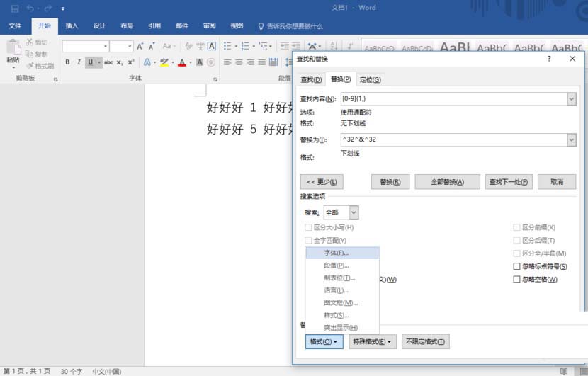The width and height of the screenshot is (588, 376).
Task: Toggle Italic formatting in the ribbon
Action: tap(79, 62)
